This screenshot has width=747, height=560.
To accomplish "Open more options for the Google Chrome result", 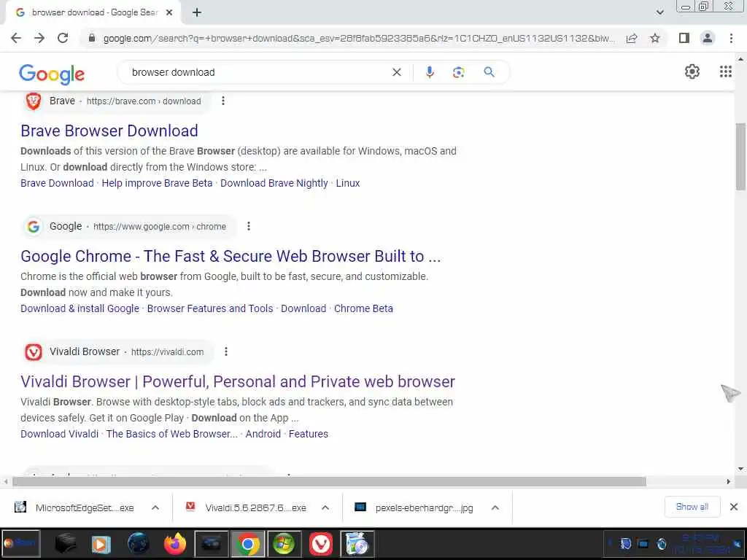I will (x=249, y=226).
